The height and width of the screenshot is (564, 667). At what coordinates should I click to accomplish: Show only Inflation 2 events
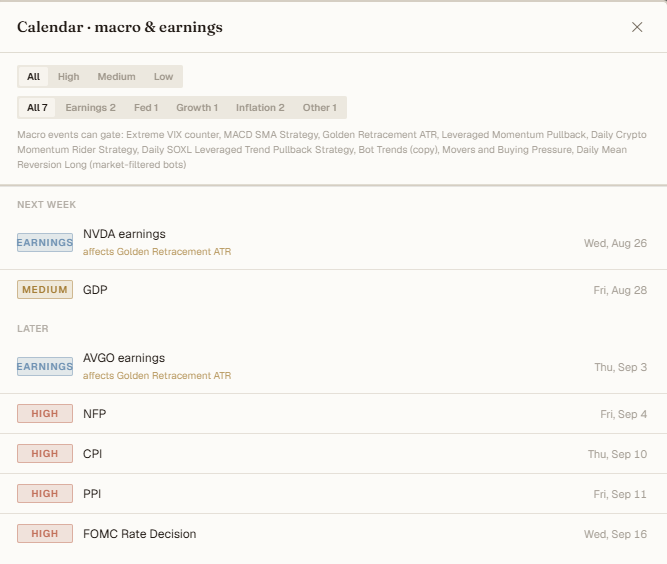coord(260,108)
